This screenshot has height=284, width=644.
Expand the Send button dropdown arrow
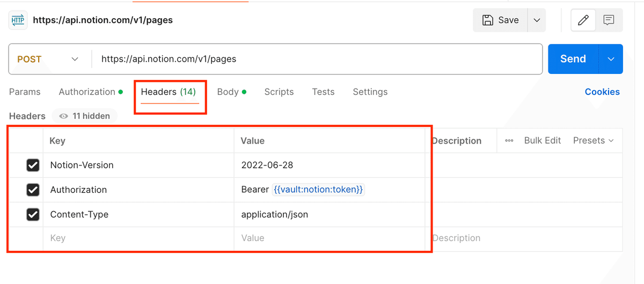point(611,59)
